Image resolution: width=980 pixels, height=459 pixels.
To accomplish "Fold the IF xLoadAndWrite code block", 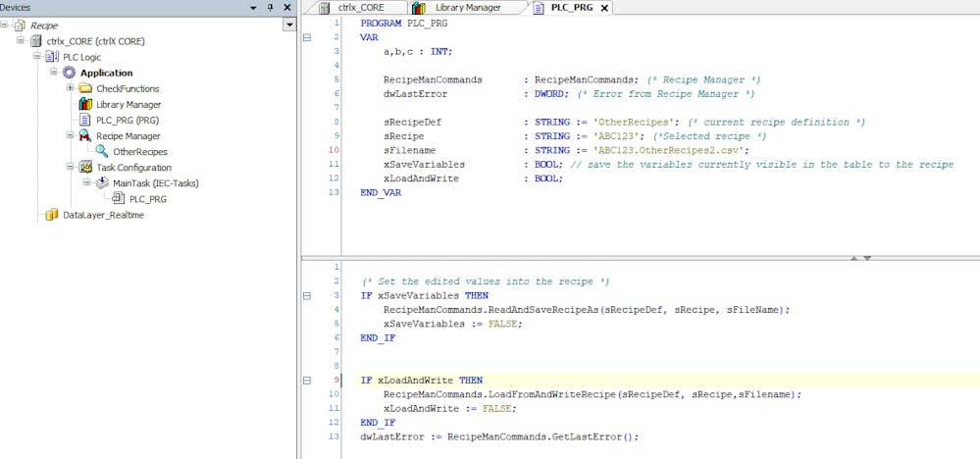I will [306, 380].
